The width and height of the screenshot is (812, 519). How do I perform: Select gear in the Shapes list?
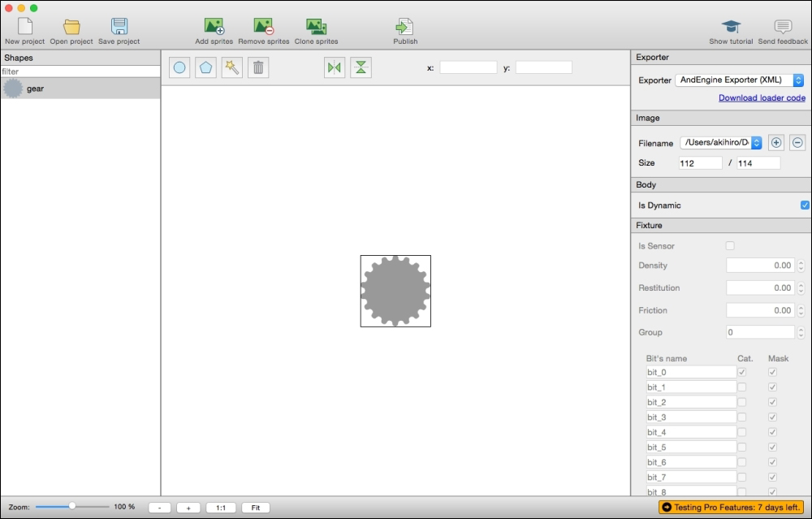tap(80, 89)
